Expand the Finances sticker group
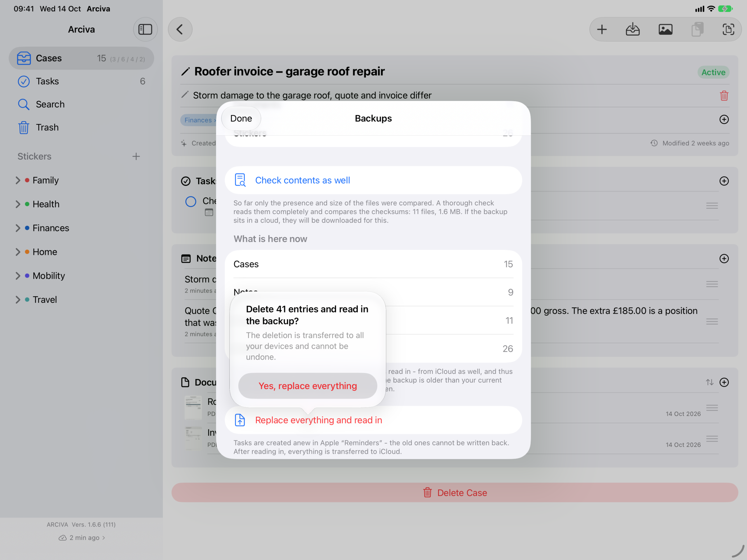The width and height of the screenshot is (747, 560). (18, 228)
